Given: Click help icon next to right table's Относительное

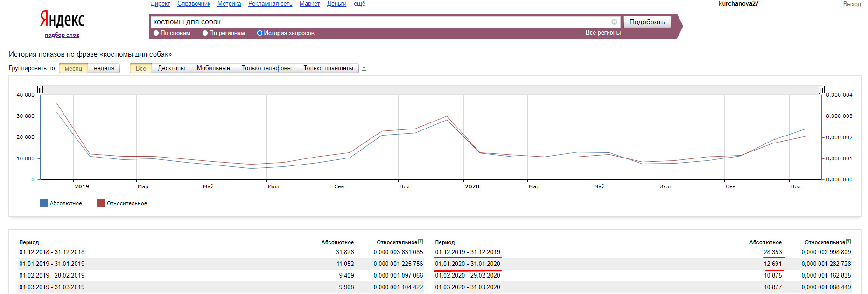Looking at the screenshot, I should 848,242.
